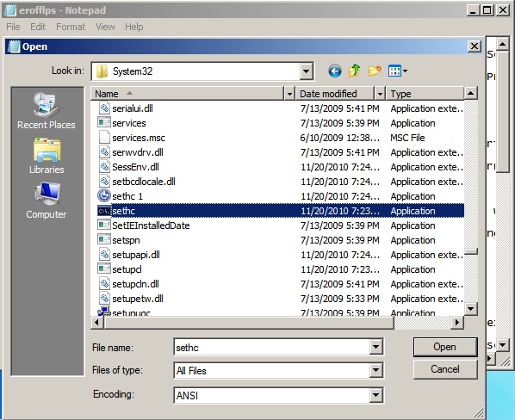Expand the Files of type dropdown
The height and width of the screenshot is (420, 515).
375,370
